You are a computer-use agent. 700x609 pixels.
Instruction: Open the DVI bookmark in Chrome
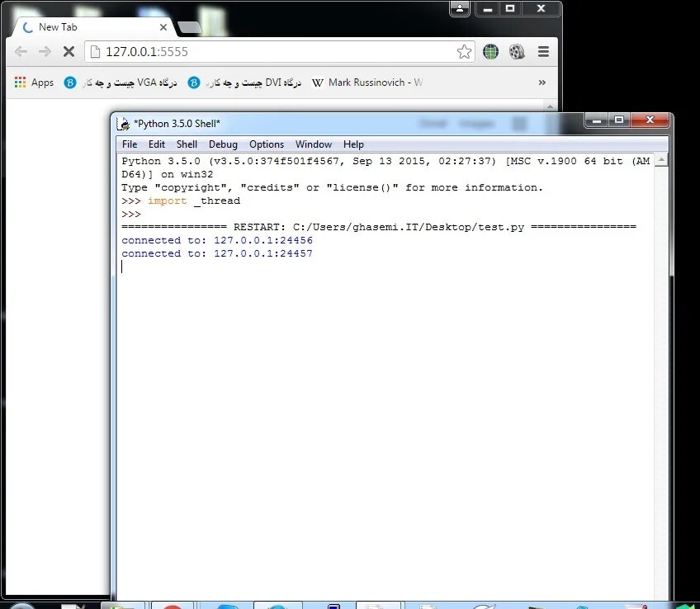(x=244, y=83)
